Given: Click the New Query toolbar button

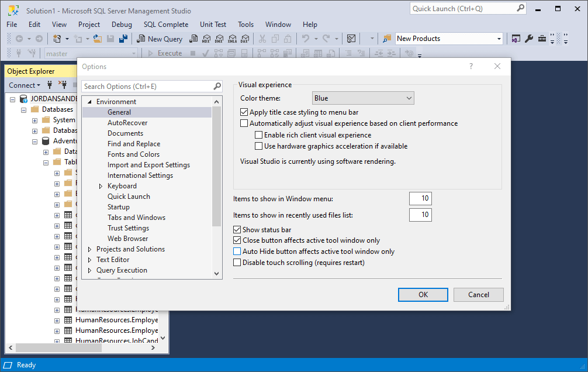Looking at the screenshot, I should click(x=160, y=39).
